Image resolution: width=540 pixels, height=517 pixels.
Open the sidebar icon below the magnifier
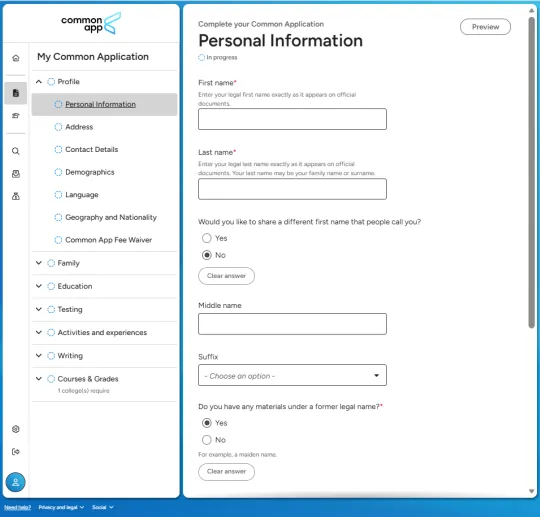pyautogui.click(x=15, y=174)
